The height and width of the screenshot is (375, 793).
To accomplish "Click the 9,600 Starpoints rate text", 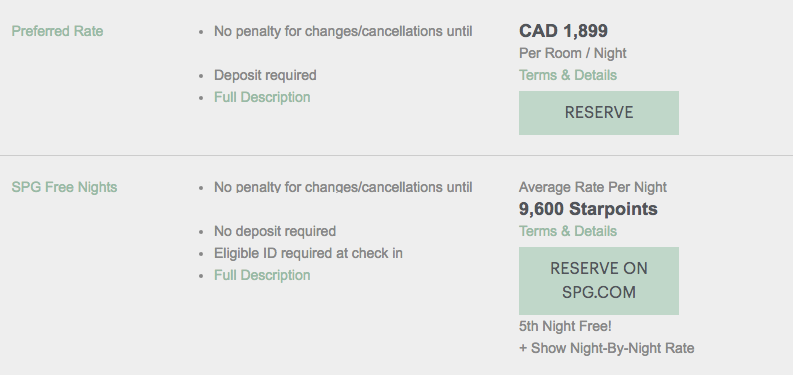I will pos(588,209).
